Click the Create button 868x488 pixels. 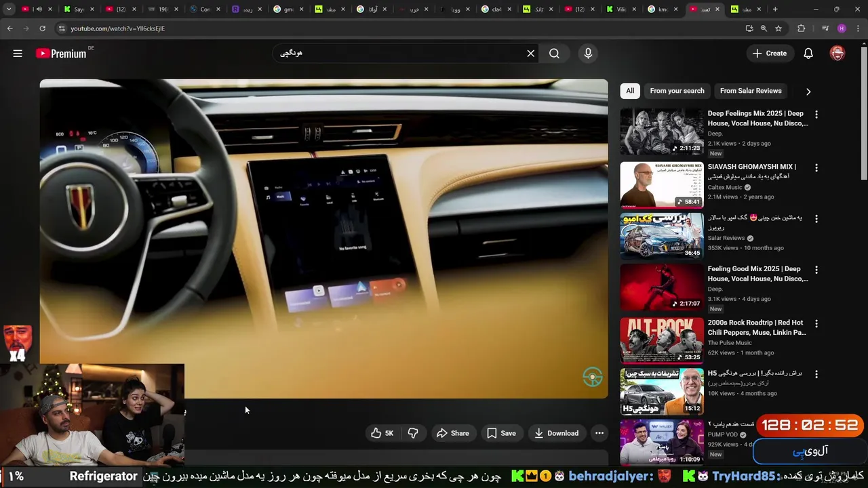770,54
